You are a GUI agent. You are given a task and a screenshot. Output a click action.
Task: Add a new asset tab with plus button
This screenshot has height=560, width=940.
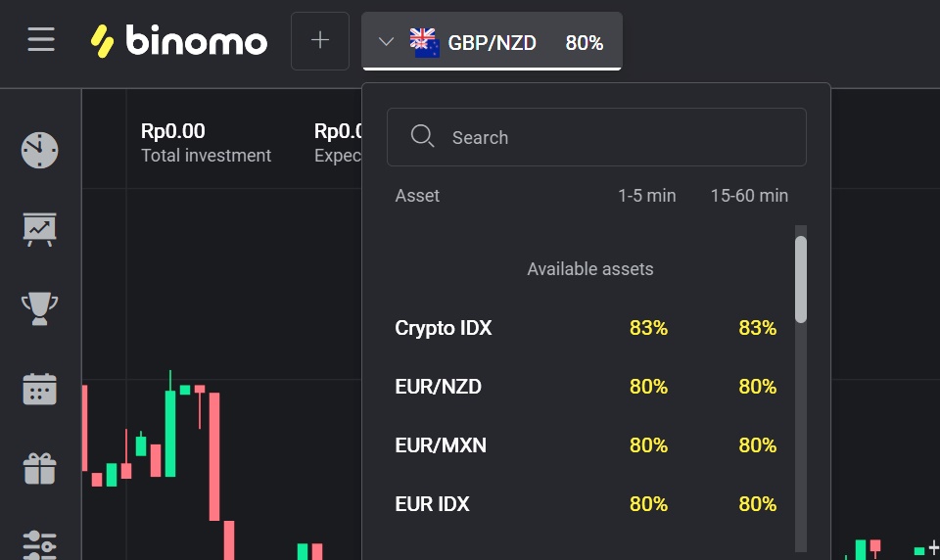coord(320,41)
